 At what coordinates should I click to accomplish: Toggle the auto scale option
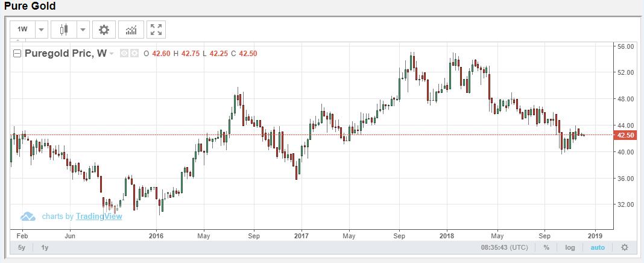pyautogui.click(x=597, y=247)
